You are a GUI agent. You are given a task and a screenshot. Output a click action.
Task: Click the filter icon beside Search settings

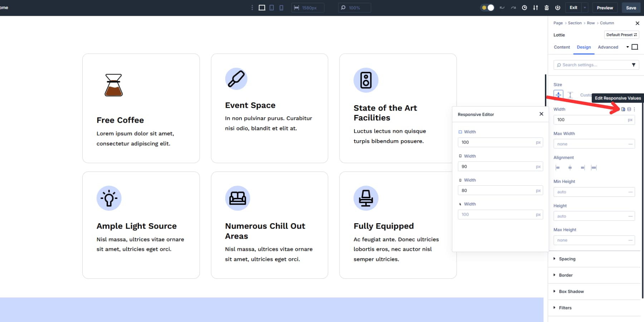point(634,65)
